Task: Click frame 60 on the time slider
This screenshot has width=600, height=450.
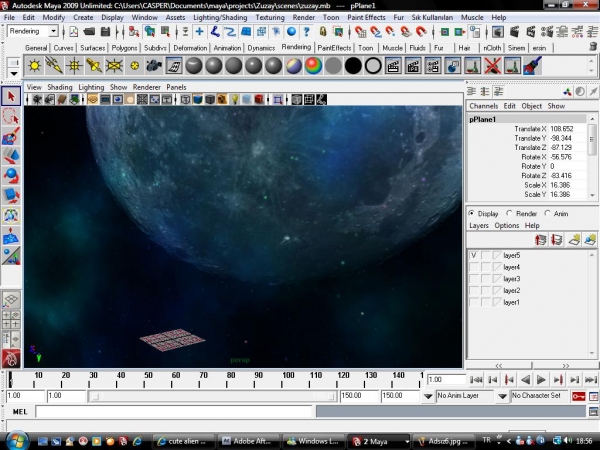Action: pyautogui.click(x=172, y=380)
